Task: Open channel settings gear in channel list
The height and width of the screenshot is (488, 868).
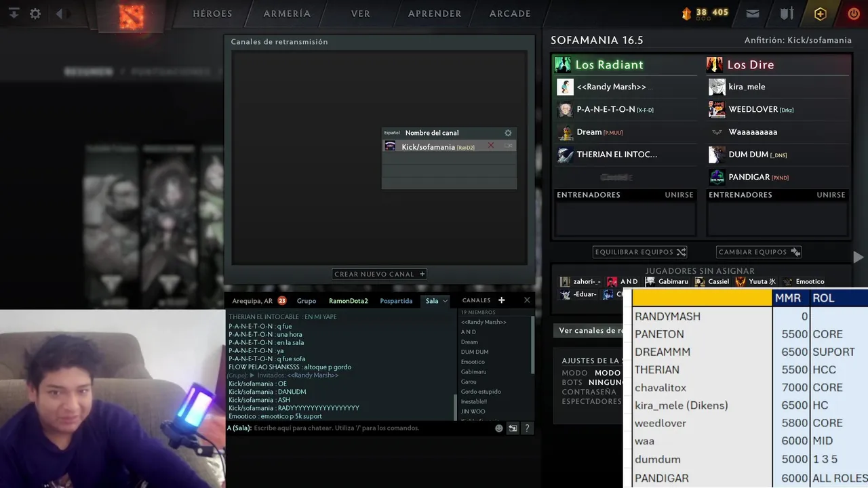Action: tap(508, 133)
